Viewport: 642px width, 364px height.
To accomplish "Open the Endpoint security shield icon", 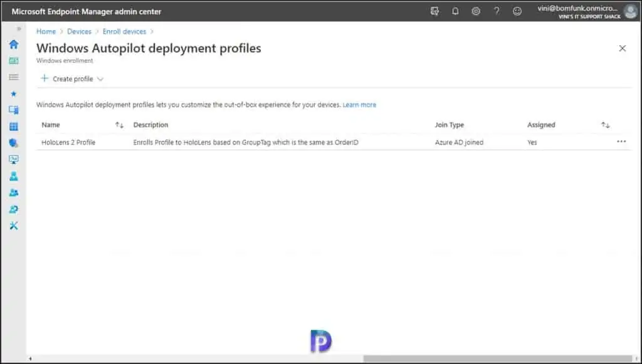I will [x=14, y=143].
